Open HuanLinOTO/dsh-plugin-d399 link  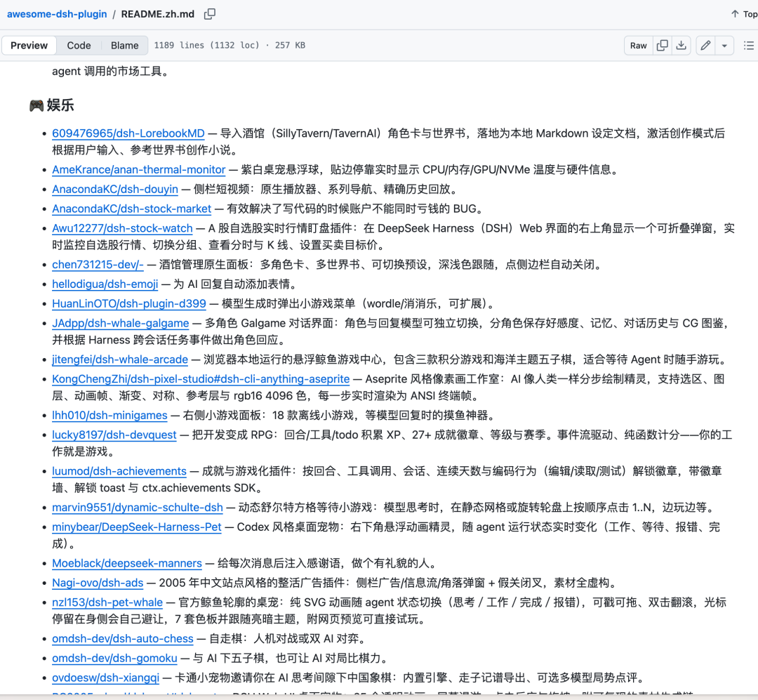click(x=129, y=303)
